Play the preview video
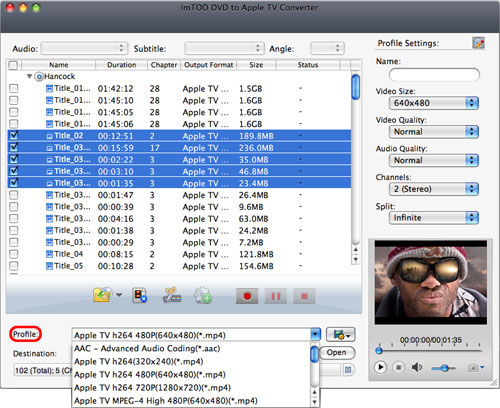 pos(380,367)
